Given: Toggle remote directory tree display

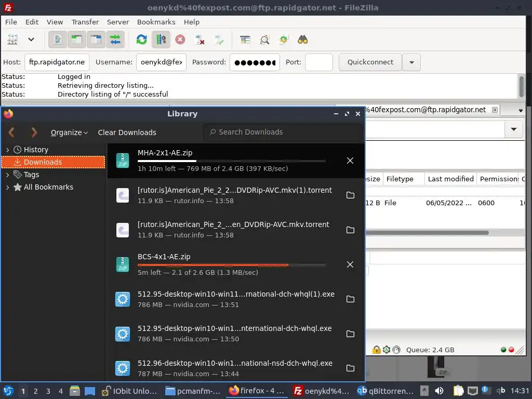Looking at the screenshot, I should [x=96, y=39].
